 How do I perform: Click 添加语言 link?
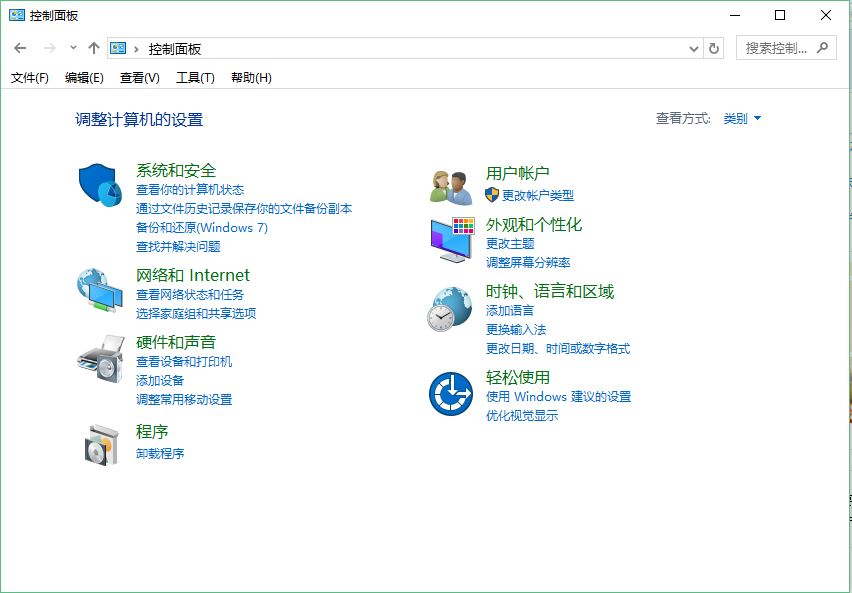510,310
